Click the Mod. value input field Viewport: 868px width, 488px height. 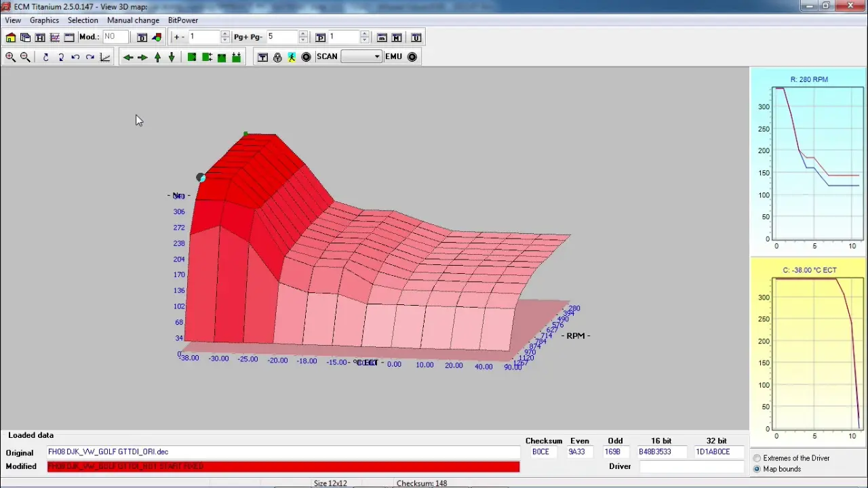[115, 37]
